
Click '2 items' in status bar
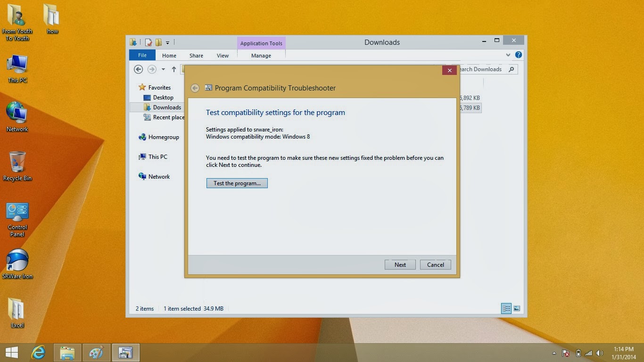[145, 309]
